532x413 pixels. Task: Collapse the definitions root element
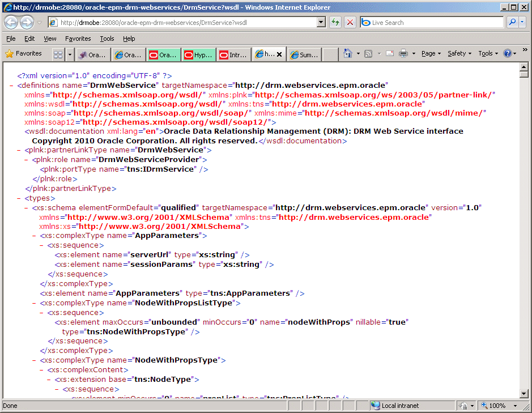click(x=11, y=86)
